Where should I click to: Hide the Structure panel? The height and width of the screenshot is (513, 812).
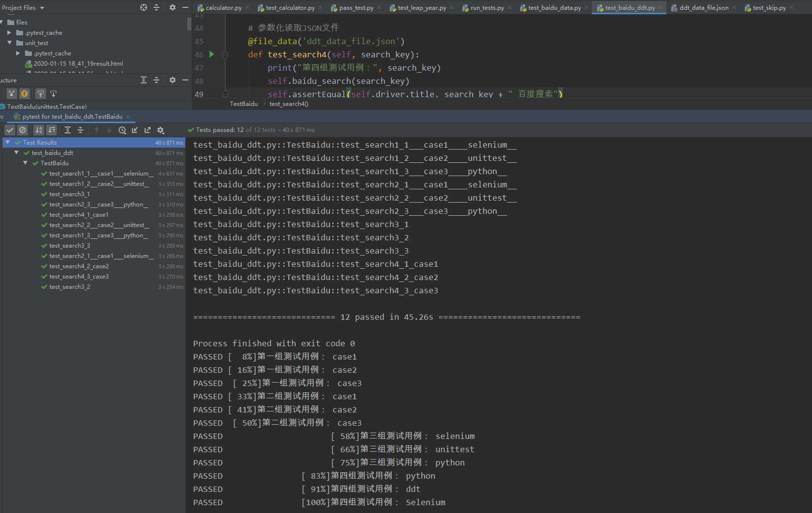tap(185, 80)
